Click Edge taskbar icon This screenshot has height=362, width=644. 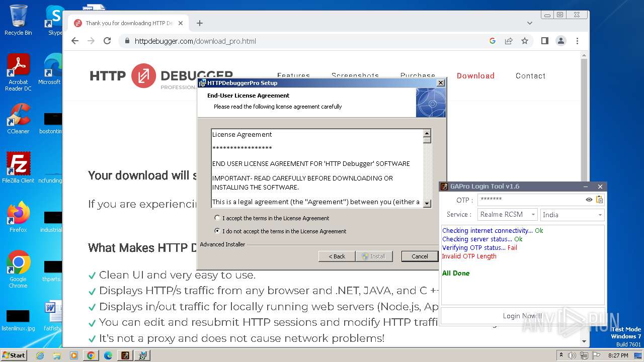[x=108, y=355]
